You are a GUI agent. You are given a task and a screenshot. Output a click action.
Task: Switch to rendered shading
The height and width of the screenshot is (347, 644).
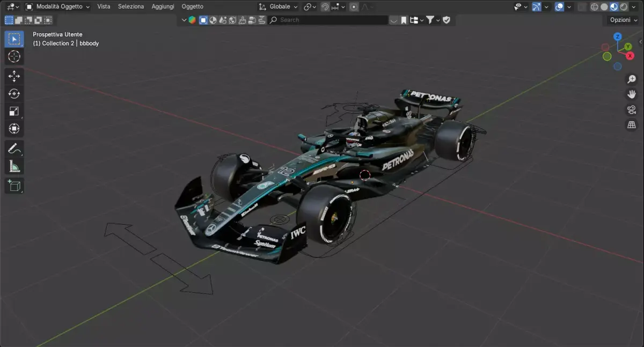[624, 7]
